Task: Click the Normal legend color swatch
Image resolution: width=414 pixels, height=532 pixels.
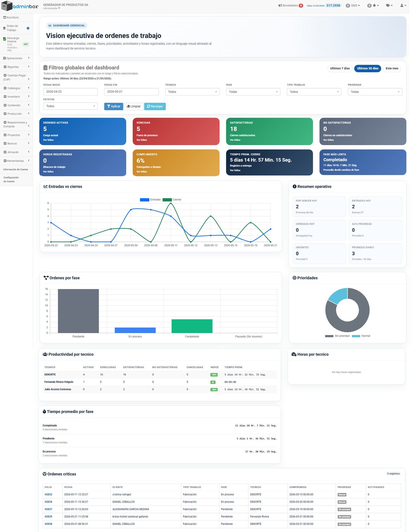Action: pyautogui.click(x=356, y=336)
